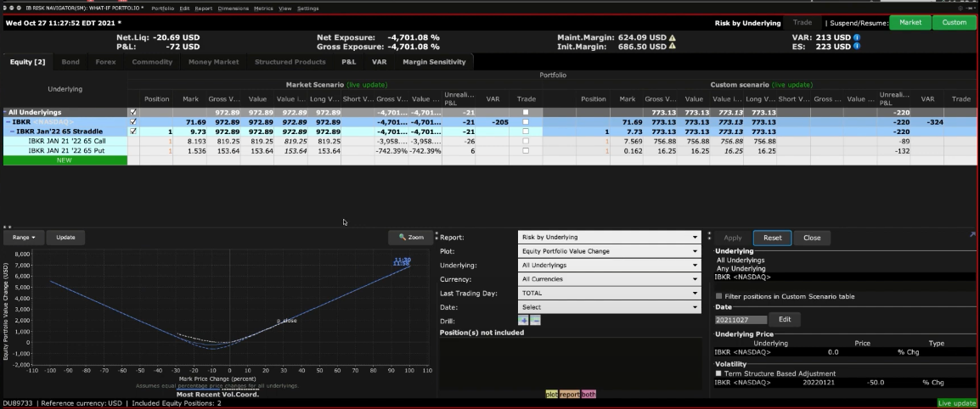The height and width of the screenshot is (409, 980).
Task: Open the Last Trading Day dropdown
Action: pos(608,293)
